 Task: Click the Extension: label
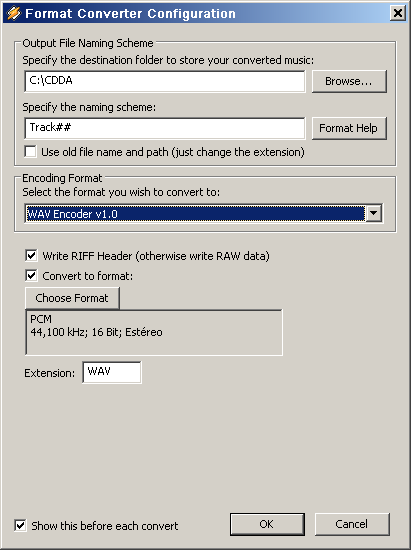point(49,373)
